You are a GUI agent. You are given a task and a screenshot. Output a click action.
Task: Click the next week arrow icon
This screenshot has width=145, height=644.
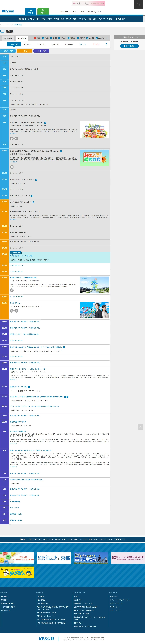(107, 44)
